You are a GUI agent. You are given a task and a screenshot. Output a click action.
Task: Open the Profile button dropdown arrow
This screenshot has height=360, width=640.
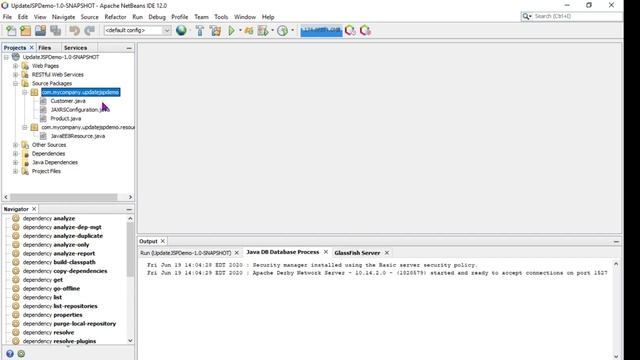click(272, 30)
